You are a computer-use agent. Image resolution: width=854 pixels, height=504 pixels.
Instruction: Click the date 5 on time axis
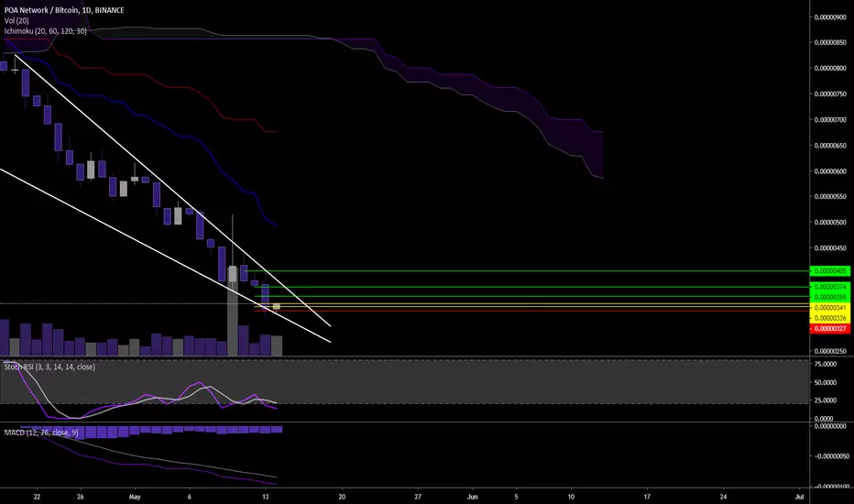point(516,497)
